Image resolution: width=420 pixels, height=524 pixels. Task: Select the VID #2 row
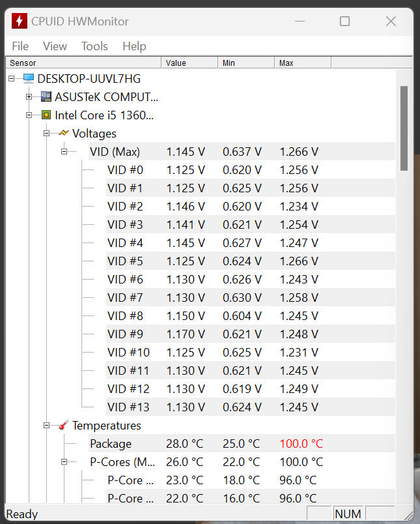pyautogui.click(x=251, y=206)
